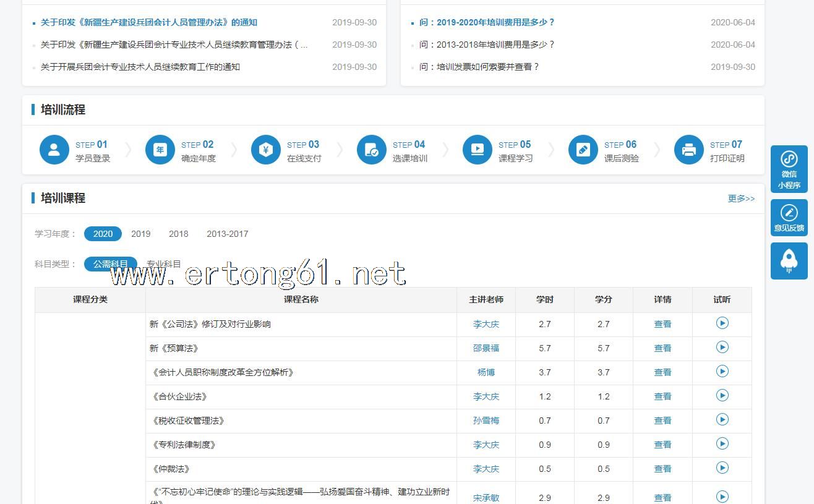This screenshot has height=504, width=814.
Task: Open the 意见反馈 feedback sidebar button
Action: [789, 218]
